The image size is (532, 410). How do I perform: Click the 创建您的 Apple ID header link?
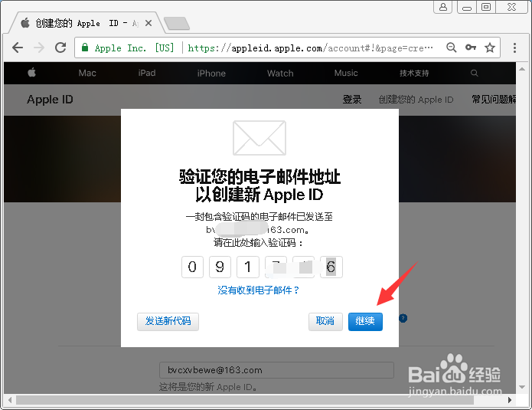click(x=416, y=100)
